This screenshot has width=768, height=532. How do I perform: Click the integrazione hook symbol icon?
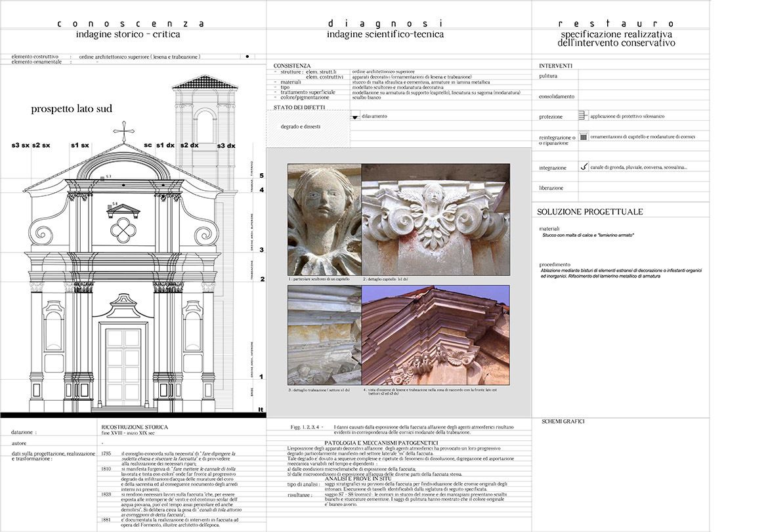tap(584, 167)
